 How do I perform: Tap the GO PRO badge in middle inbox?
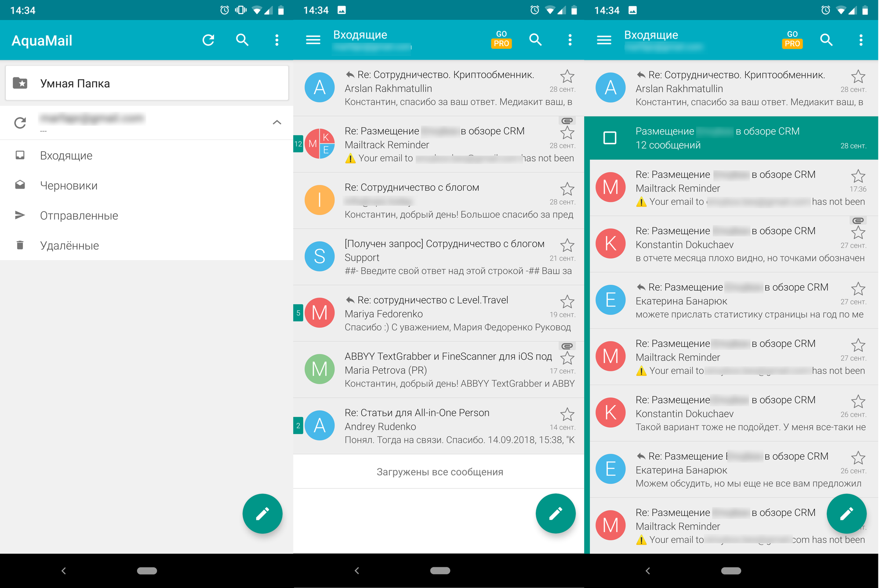click(x=501, y=39)
